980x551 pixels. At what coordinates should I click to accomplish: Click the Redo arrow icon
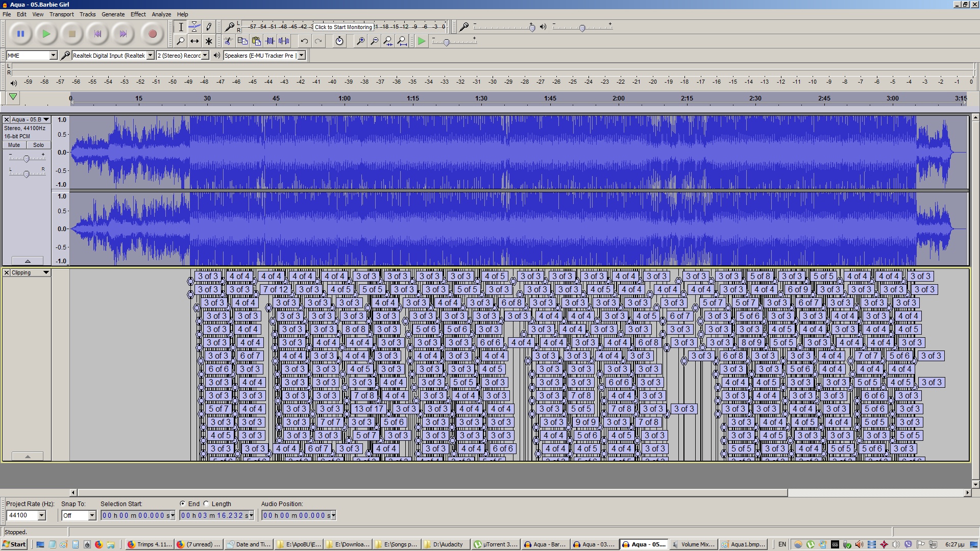click(318, 41)
